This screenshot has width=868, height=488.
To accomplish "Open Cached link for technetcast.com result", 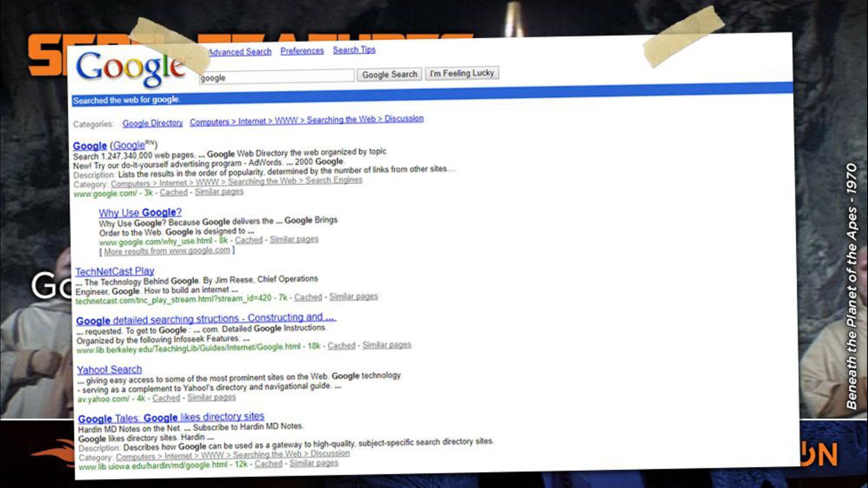I will 308,297.
